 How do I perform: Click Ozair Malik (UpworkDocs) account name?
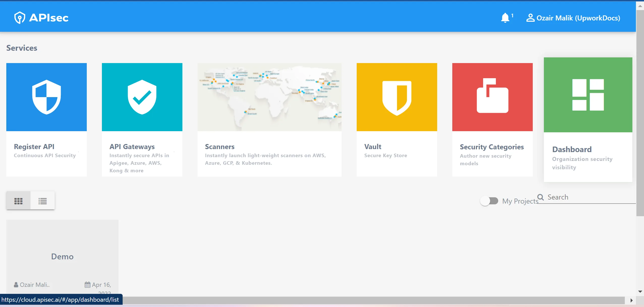click(578, 18)
